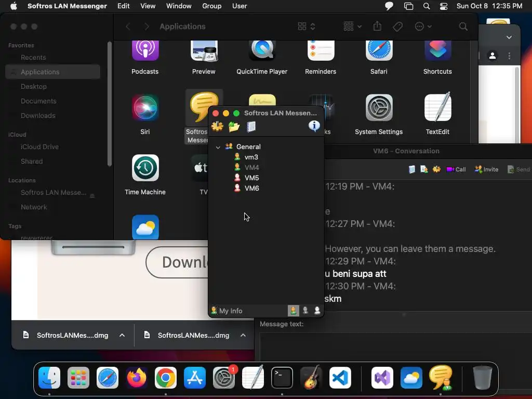
Task: Open Control Center in menu bar
Action: 444,6
